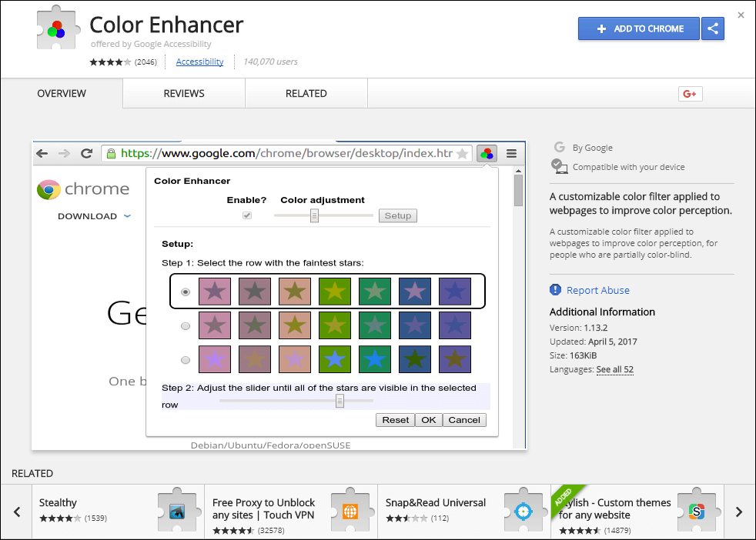Click the ADD TO CHROME button
Image resolution: width=756 pixels, height=540 pixels.
click(x=639, y=29)
